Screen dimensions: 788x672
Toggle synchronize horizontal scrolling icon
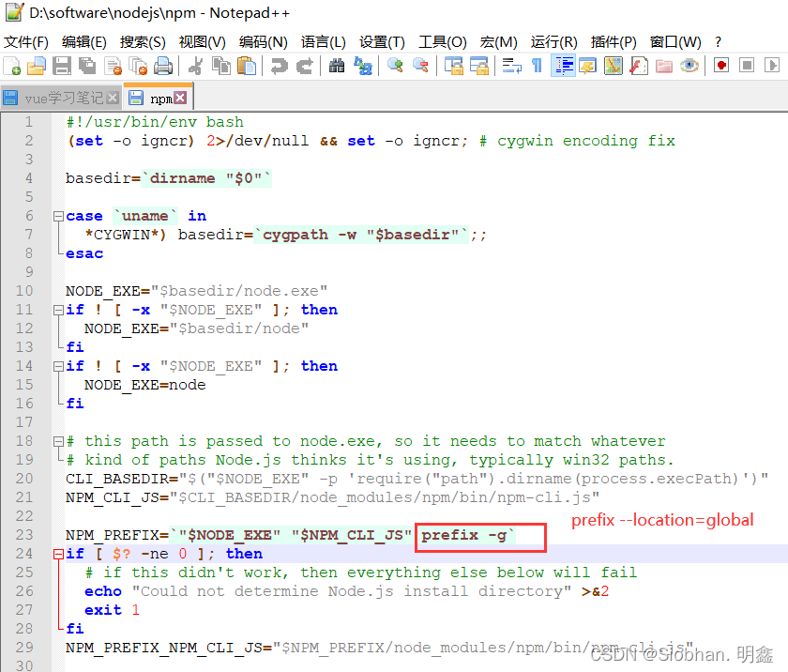(x=479, y=66)
